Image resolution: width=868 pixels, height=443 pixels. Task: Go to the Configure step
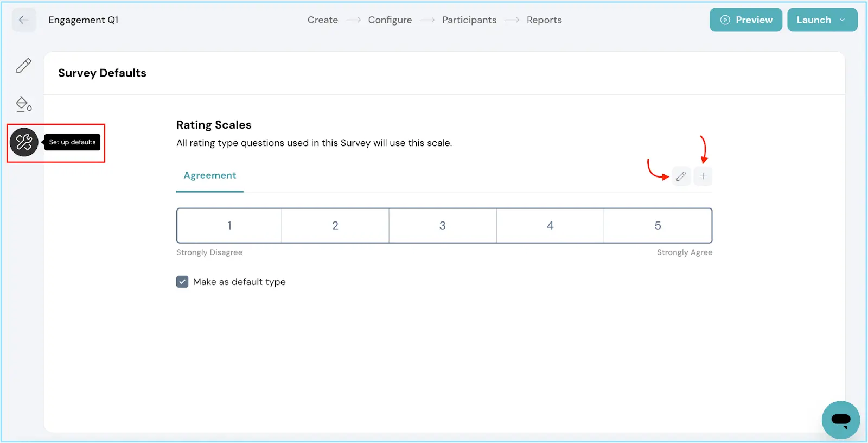390,20
